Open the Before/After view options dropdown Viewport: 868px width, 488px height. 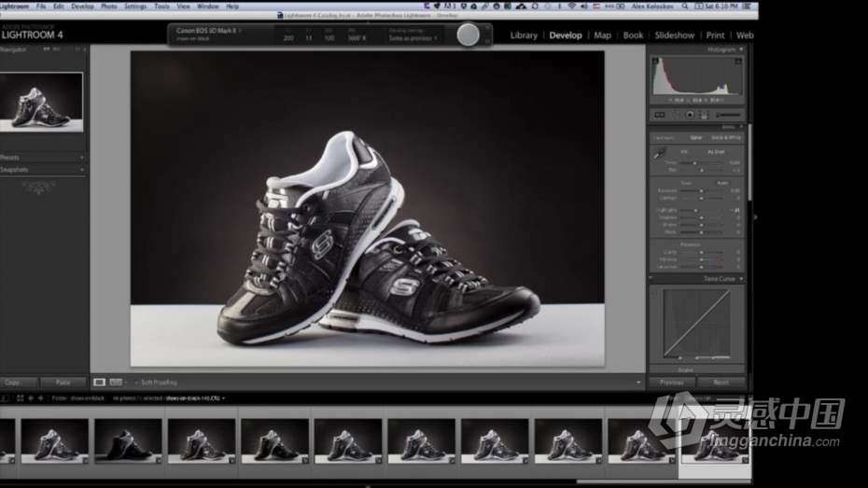pyautogui.click(x=126, y=383)
